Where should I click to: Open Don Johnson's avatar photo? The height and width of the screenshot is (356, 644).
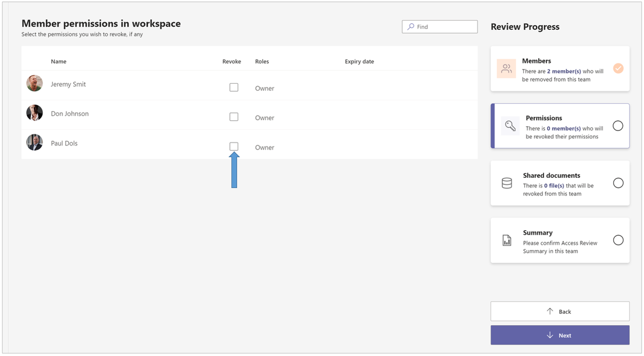pyautogui.click(x=34, y=113)
